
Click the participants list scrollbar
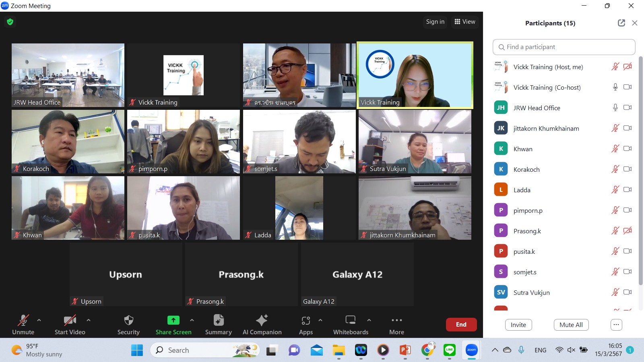pyautogui.click(x=641, y=171)
